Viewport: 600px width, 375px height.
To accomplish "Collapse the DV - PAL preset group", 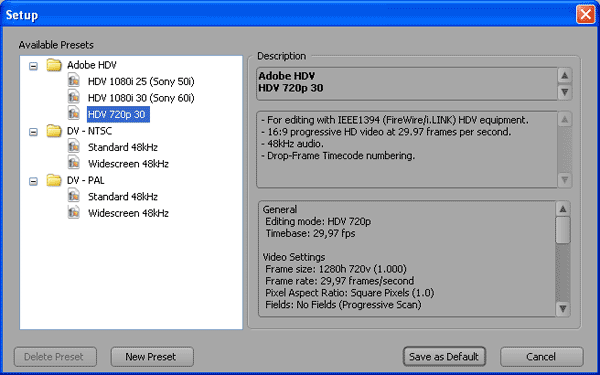I will click(x=34, y=181).
